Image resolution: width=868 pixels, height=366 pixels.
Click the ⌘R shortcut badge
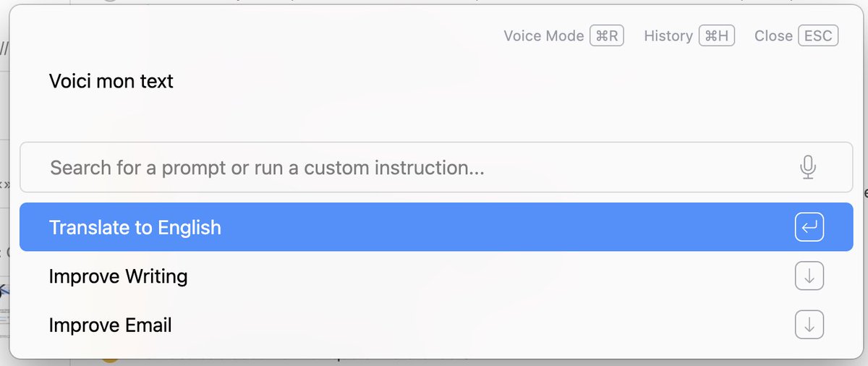point(607,36)
